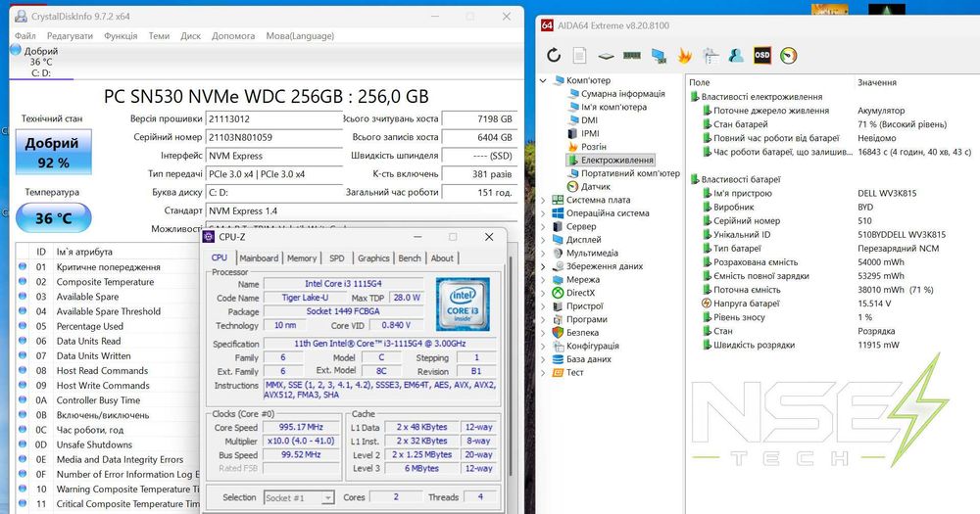This screenshot has width=980, height=514.
Task: Open the AIDA64 Report page icon
Action: pyautogui.click(x=579, y=56)
